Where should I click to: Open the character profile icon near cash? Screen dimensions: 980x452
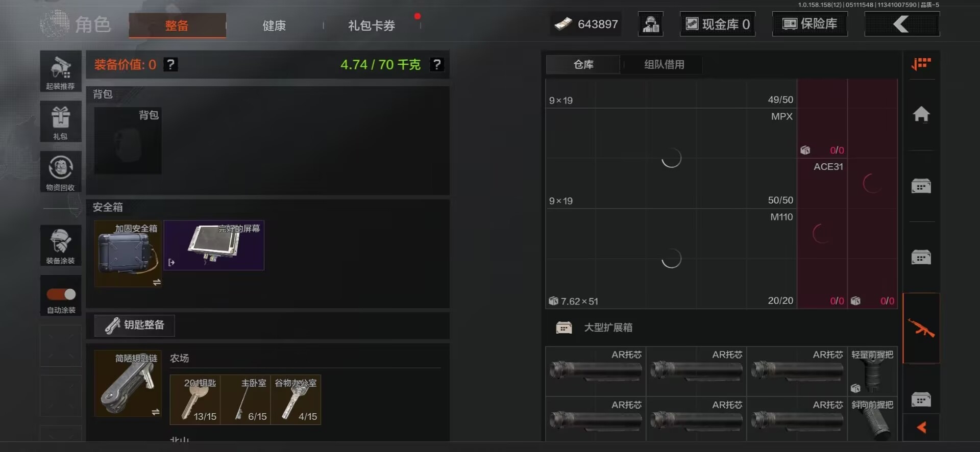(x=651, y=24)
